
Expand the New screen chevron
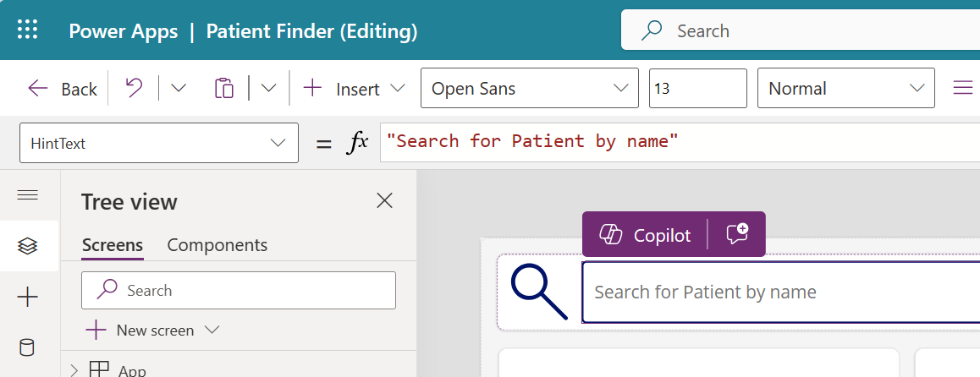(212, 330)
